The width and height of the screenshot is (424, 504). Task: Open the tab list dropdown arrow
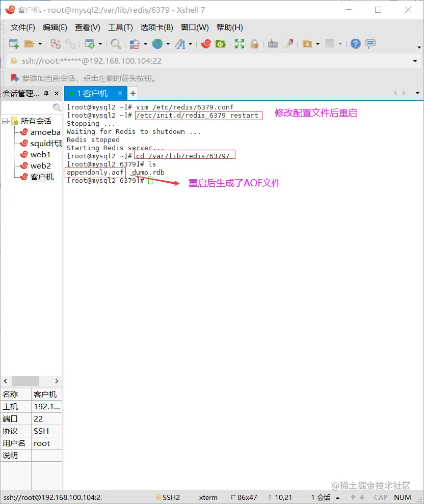[417, 93]
